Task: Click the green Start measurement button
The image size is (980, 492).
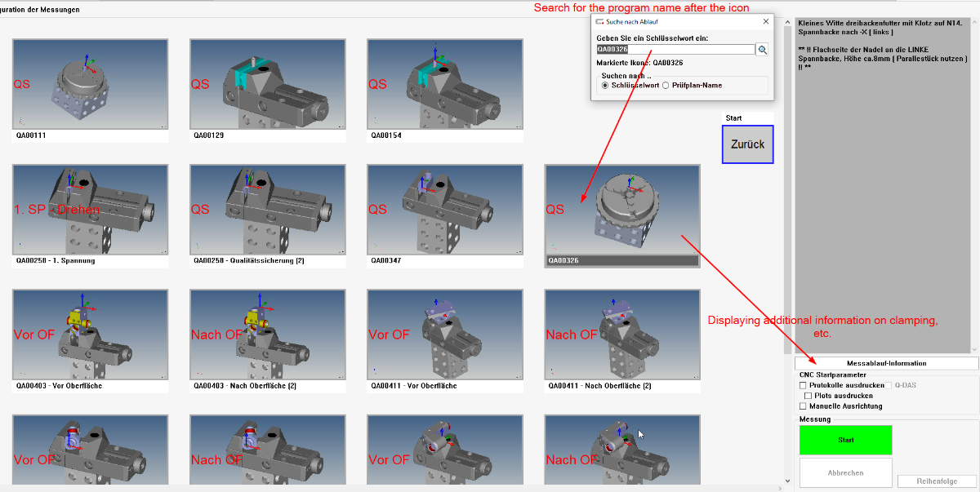Action: click(x=846, y=440)
